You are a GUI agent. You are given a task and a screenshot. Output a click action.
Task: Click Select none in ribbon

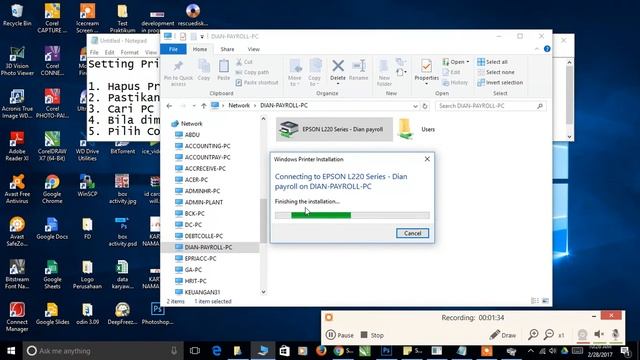[x=496, y=72]
